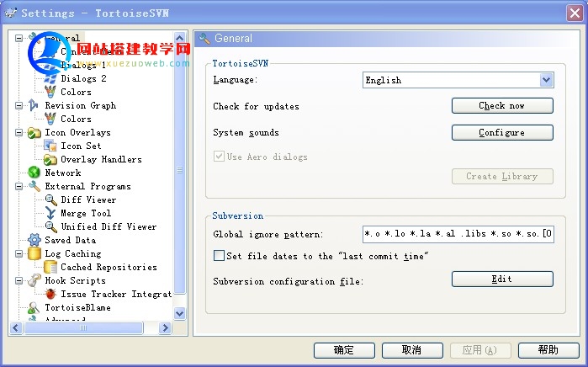Click the Network globe icon
588x367 pixels.
pos(34,173)
